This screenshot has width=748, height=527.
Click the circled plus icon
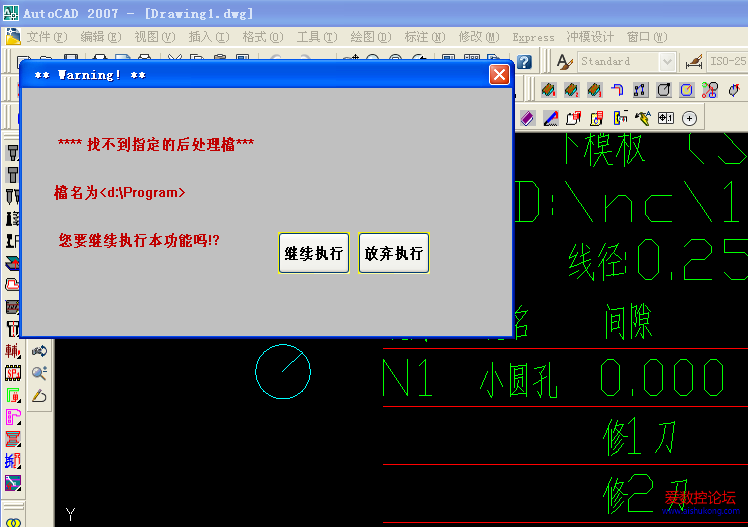pyautogui.click(x=689, y=118)
